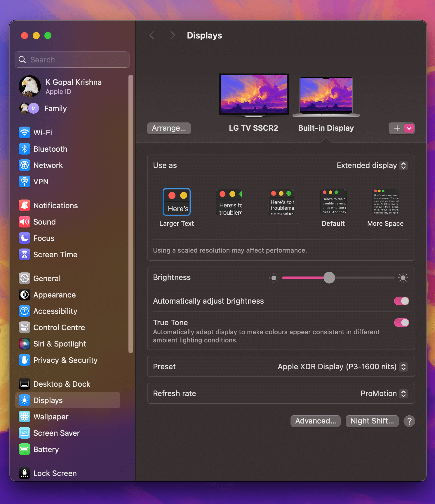Select the Larger Text resolution option
This screenshot has width=435, height=504.
pos(177,202)
